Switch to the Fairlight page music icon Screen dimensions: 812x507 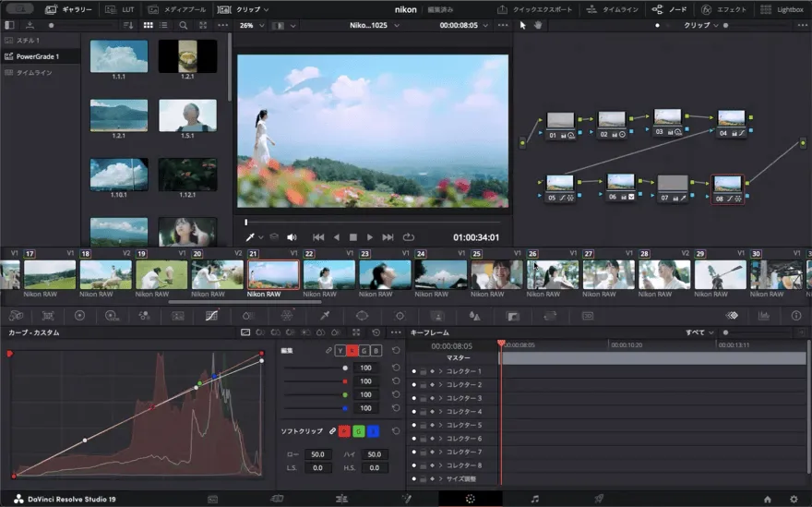[x=534, y=499]
